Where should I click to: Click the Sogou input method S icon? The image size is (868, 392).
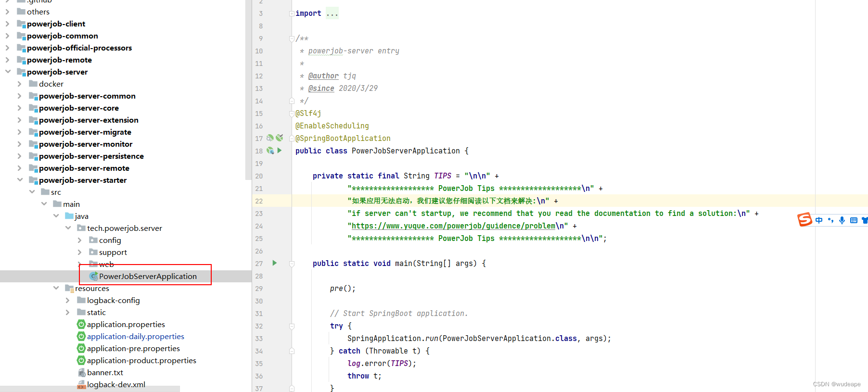tap(804, 220)
